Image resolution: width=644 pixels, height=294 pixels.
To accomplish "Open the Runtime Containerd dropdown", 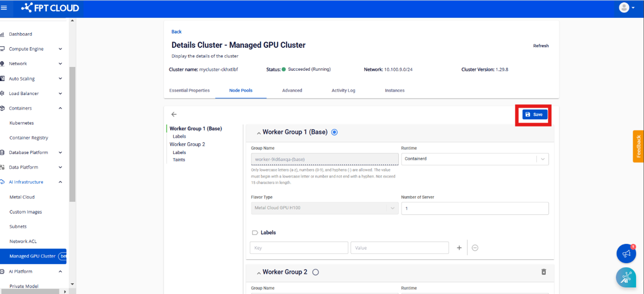I will pos(475,159).
